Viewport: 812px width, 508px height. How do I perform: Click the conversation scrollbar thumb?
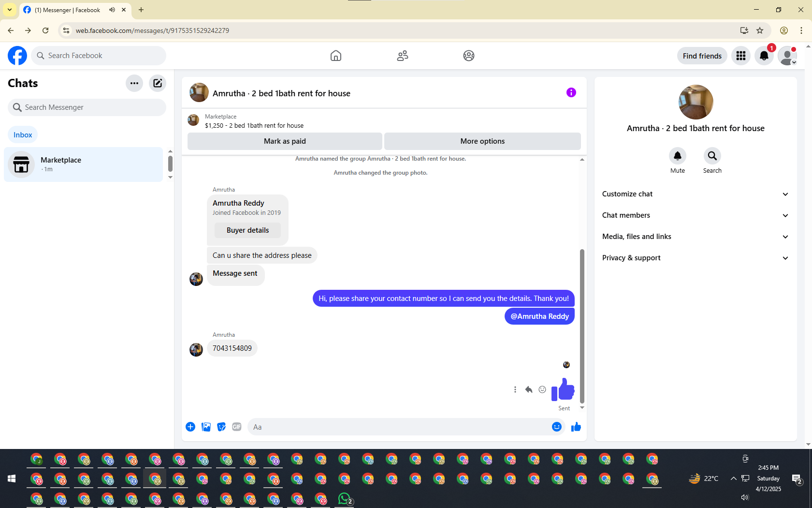582,326
